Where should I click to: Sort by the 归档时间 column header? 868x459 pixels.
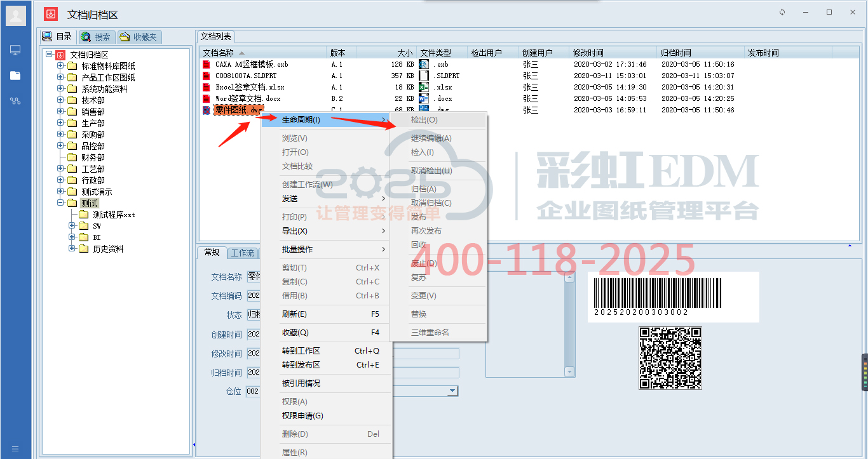point(701,53)
